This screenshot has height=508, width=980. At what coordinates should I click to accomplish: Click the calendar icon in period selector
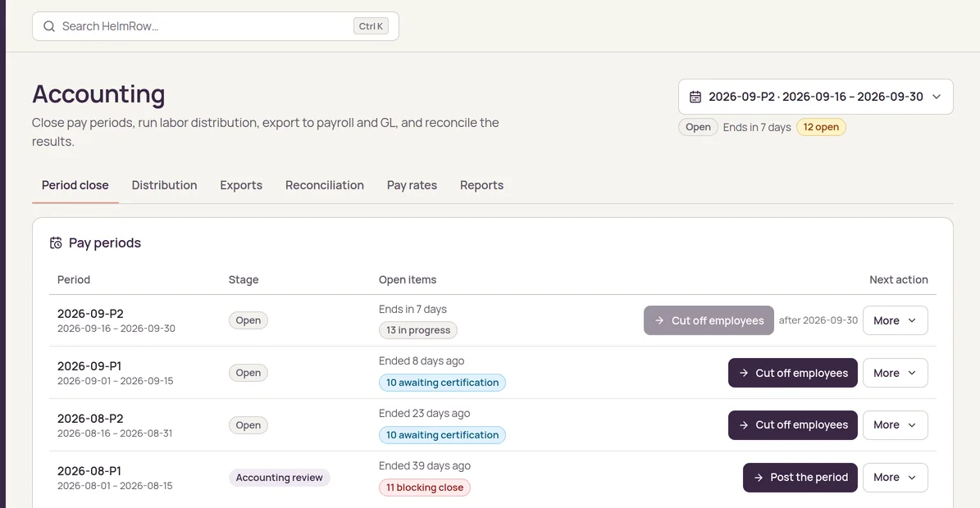coord(695,97)
